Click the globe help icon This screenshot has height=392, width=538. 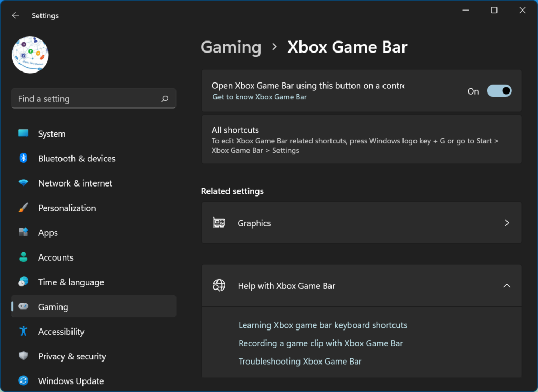tap(219, 285)
